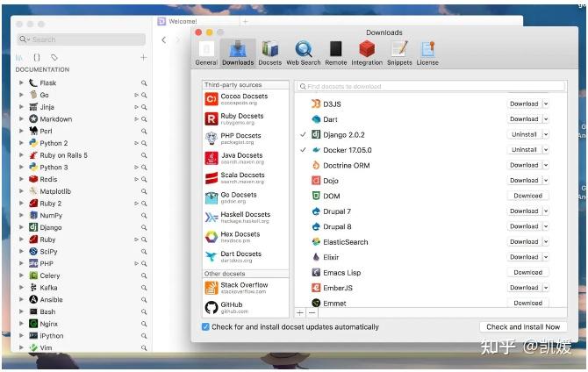The image size is (588, 372).
Task: Open the General preferences tab
Action: [x=206, y=54]
